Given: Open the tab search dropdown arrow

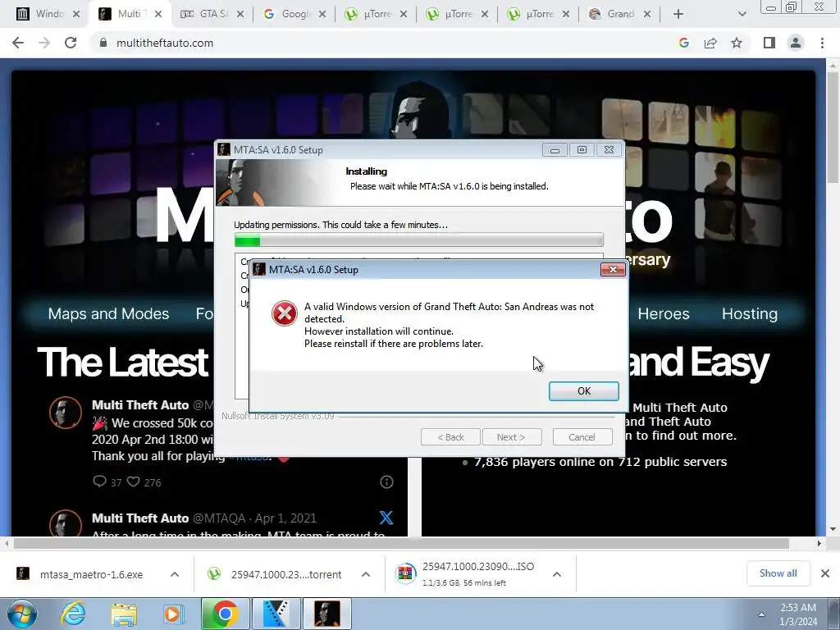Looking at the screenshot, I should pos(742,14).
